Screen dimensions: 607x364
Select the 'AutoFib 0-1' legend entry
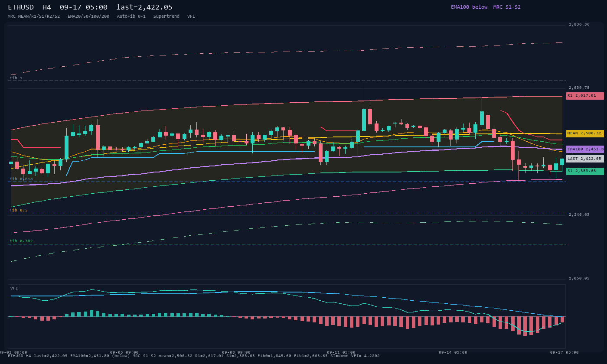[x=131, y=16]
